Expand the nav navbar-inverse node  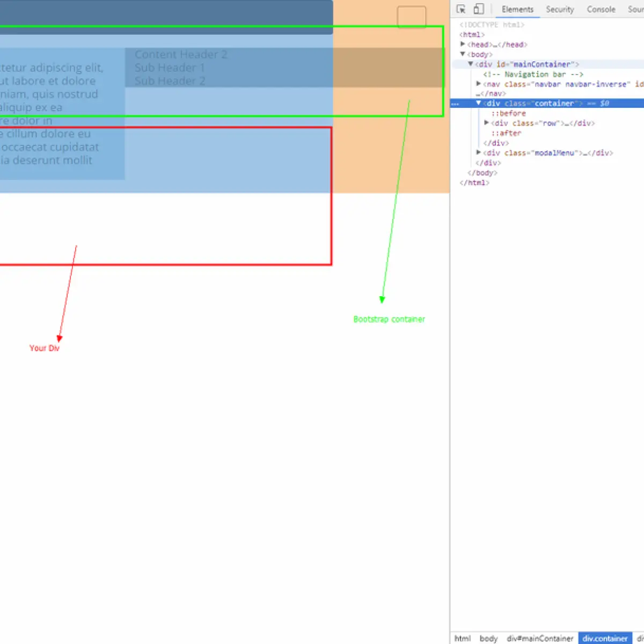tap(479, 84)
